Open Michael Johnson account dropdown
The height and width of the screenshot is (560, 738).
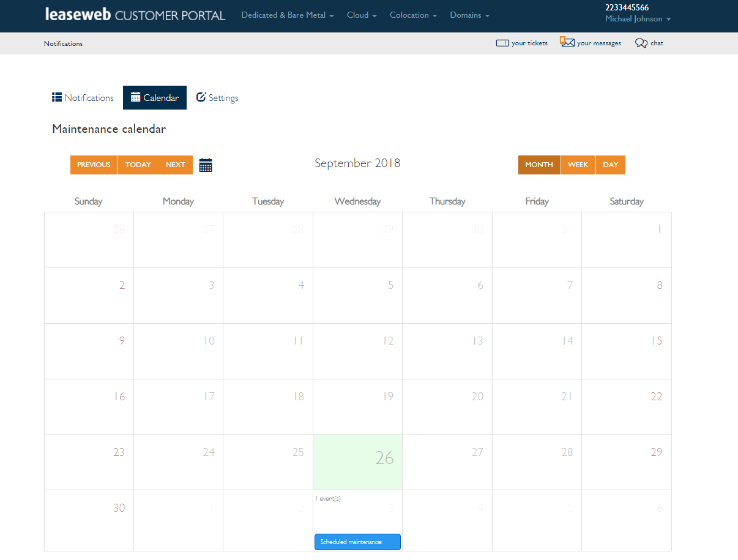[x=638, y=19]
